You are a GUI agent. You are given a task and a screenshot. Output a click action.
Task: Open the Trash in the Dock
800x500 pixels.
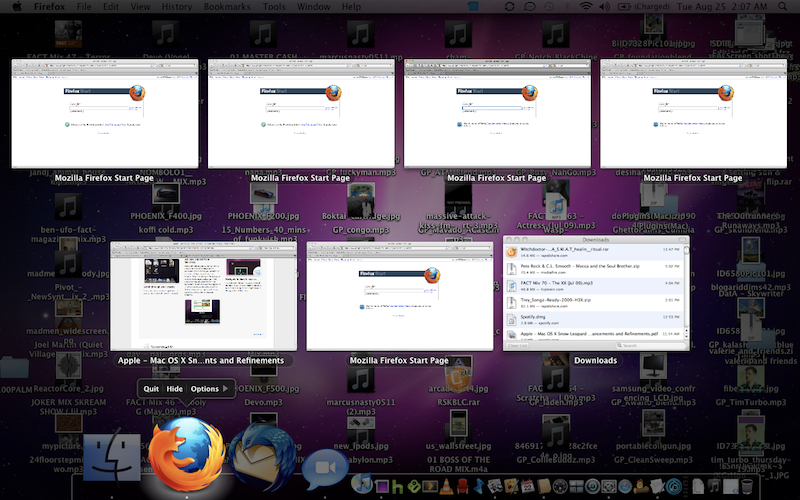746,486
